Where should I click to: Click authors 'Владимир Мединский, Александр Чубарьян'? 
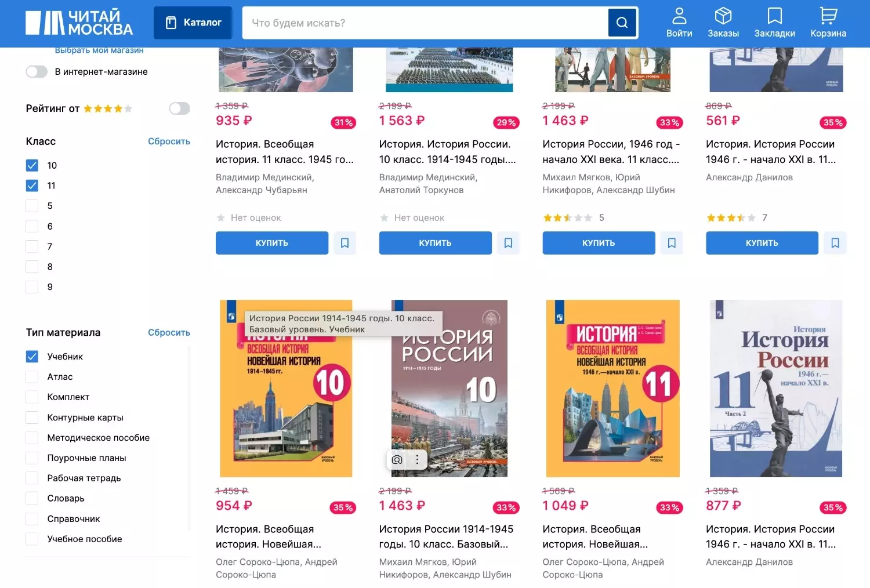coord(265,183)
